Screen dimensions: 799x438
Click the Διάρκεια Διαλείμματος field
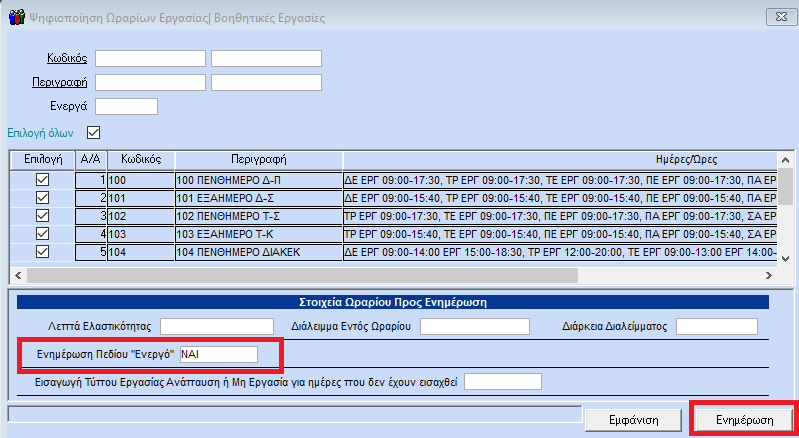click(x=717, y=326)
